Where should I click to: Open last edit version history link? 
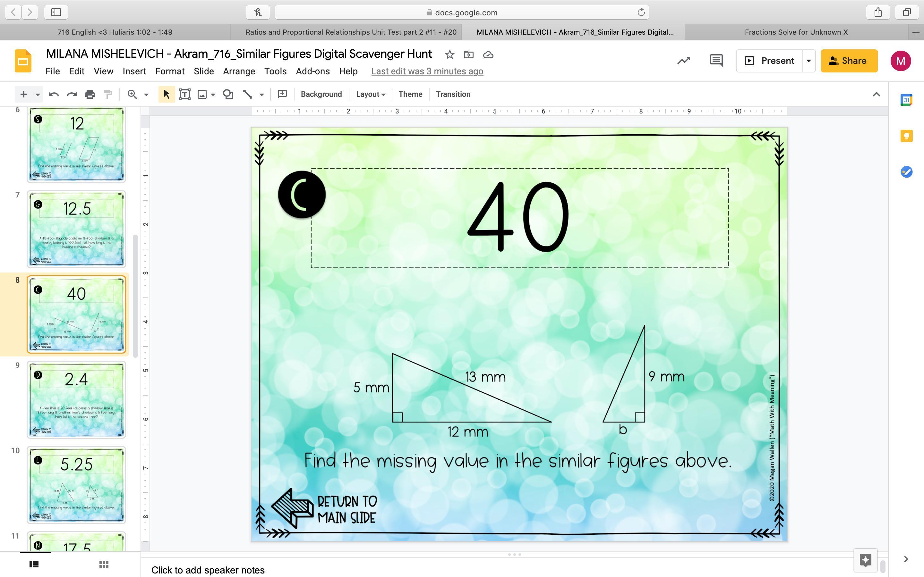427,71
